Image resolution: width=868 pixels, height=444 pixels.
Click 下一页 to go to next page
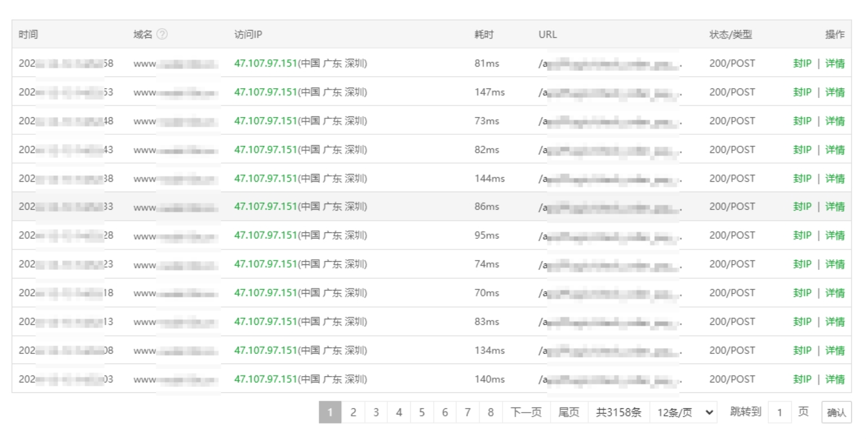[526, 413]
